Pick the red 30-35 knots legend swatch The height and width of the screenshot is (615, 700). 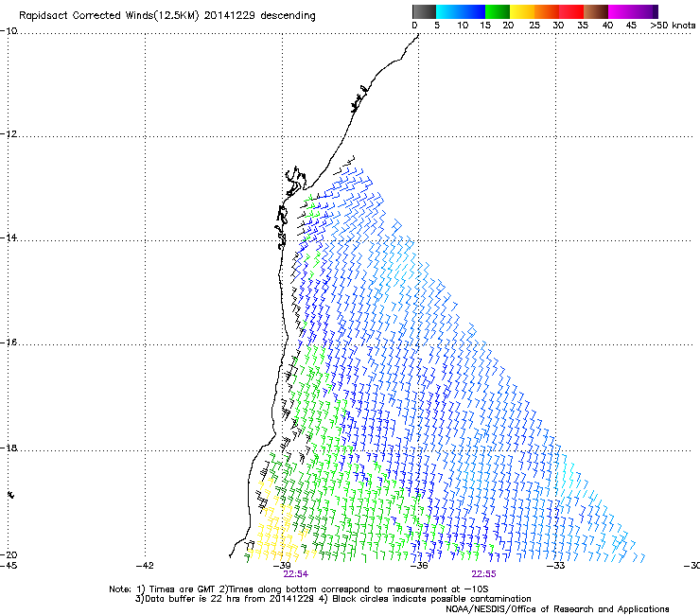571,11
